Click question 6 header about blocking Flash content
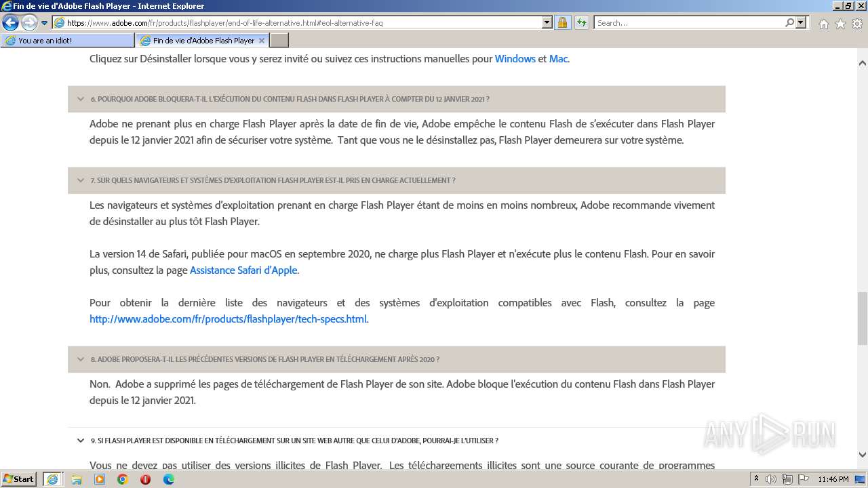 click(397, 99)
